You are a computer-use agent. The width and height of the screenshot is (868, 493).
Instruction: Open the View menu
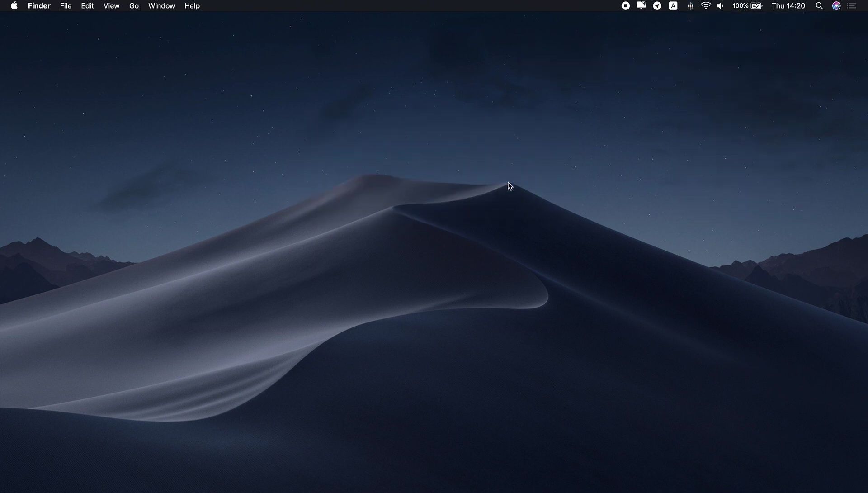click(x=111, y=6)
